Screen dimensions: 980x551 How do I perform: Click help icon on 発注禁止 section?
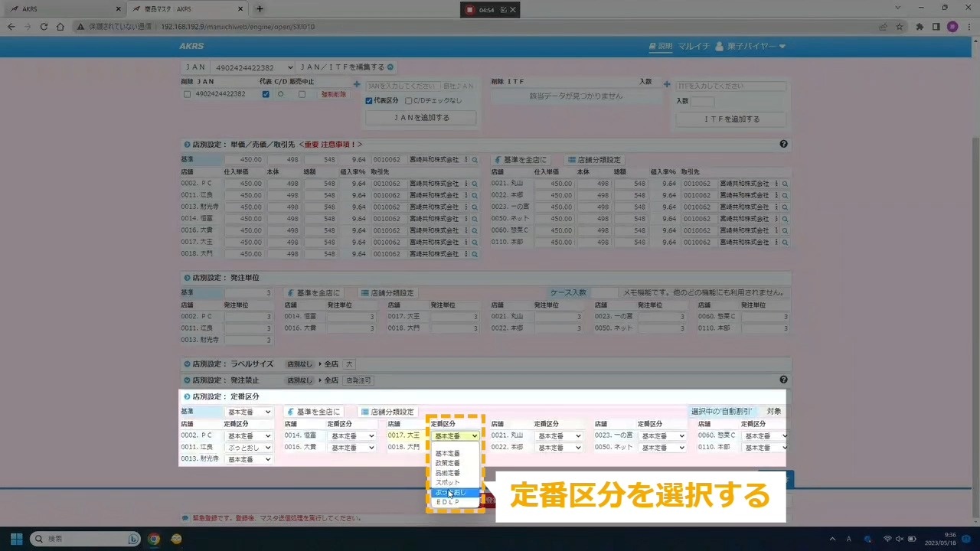point(783,380)
